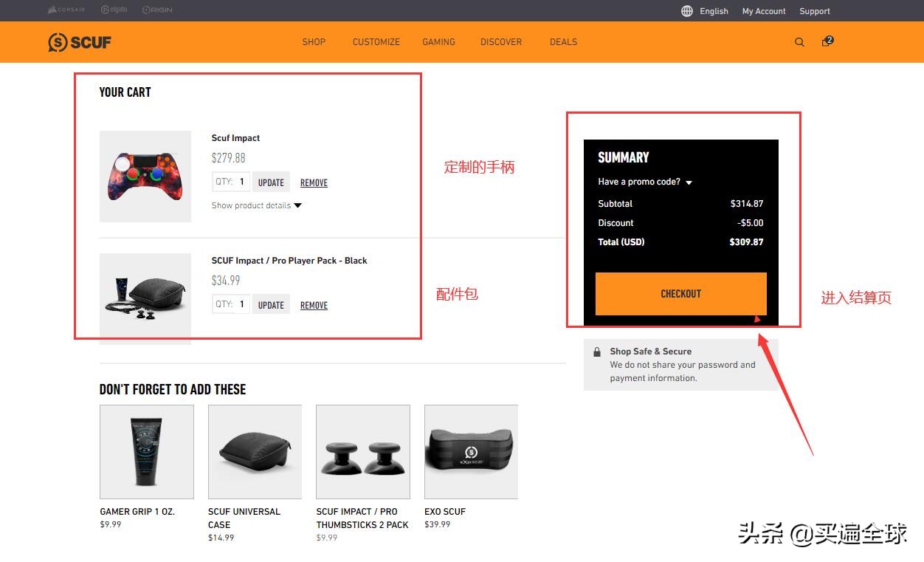Remove Pro Player Pack from cart
Viewport: 924px width, 562px height.
(x=314, y=306)
